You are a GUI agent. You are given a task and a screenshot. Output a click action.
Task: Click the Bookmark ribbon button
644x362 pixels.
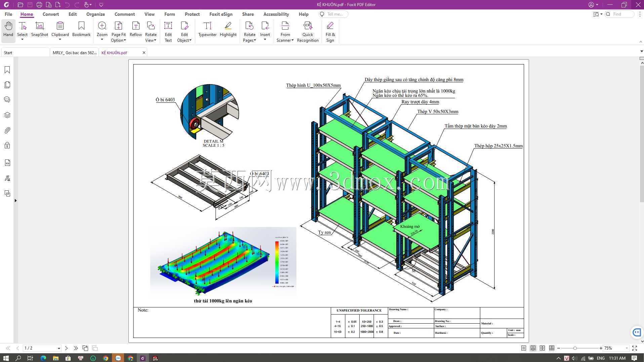(81, 29)
